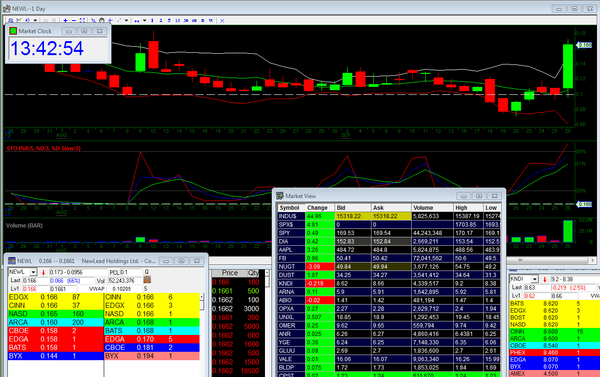
Task: Click the PHLX 8.460 row in the KNDI window
Action: (554, 353)
